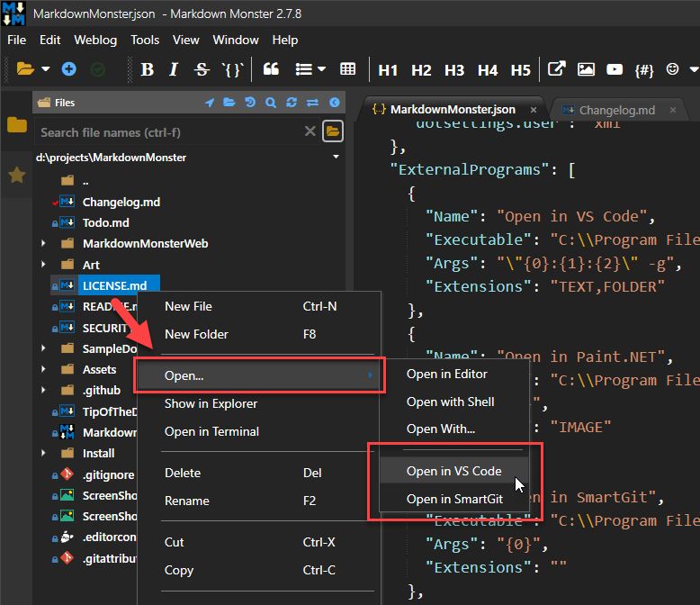700x605 pixels.
Task: Search in files with the magnifier icon
Action: pos(271,103)
